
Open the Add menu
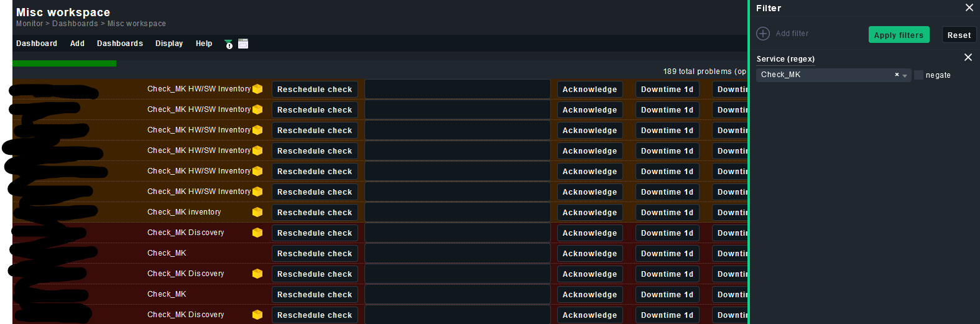coord(77,44)
